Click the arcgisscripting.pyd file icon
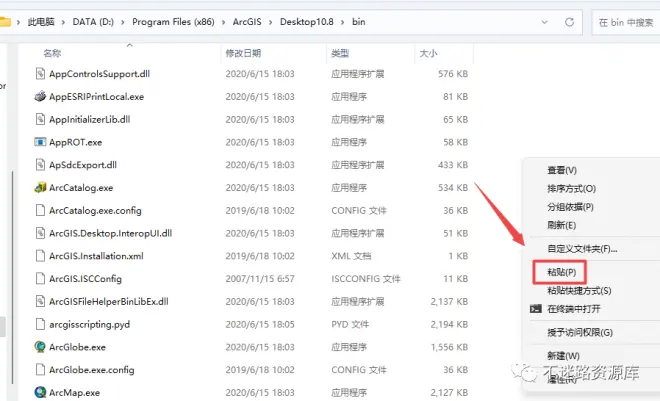Image resolution: width=660 pixels, height=401 pixels. click(x=40, y=324)
